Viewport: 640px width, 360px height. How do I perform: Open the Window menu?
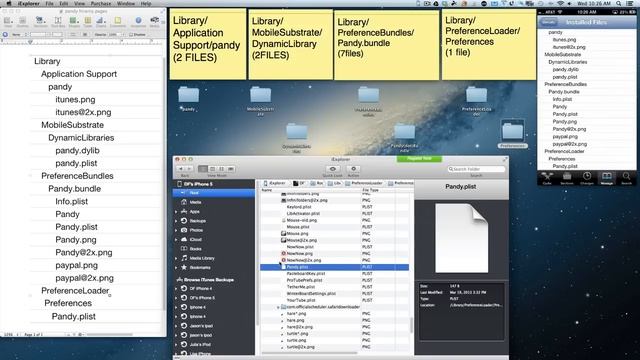pos(126,3)
